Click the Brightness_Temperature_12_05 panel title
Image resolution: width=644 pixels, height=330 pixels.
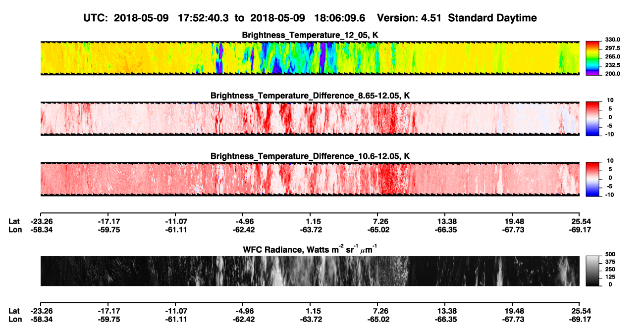pyautogui.click(x=310, y=35)
